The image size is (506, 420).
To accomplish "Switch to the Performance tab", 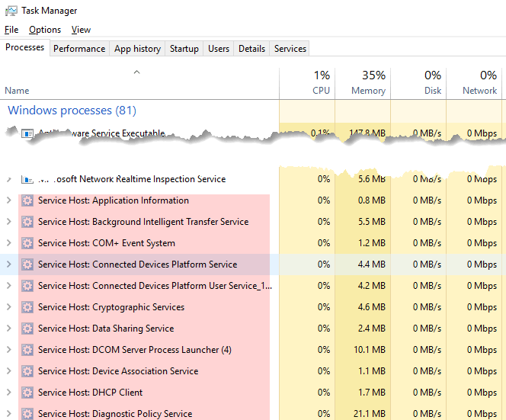I will [x=79, y=48].
